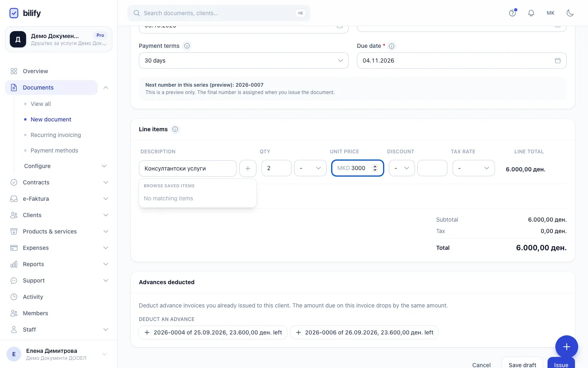The width and height of the screenshot is (588, 368).
Task: Click the blue floating plus button
Action: (x=567, y=347)
